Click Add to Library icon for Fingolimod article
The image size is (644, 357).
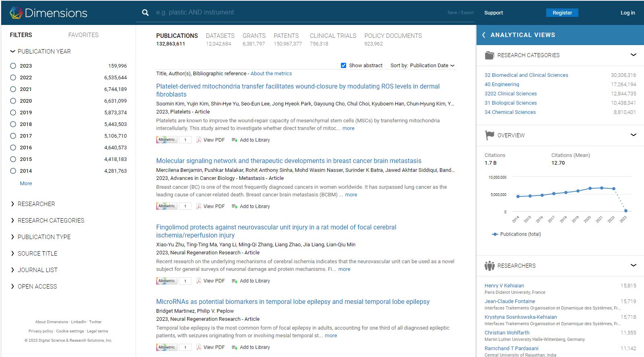click(x=235, y=281)
